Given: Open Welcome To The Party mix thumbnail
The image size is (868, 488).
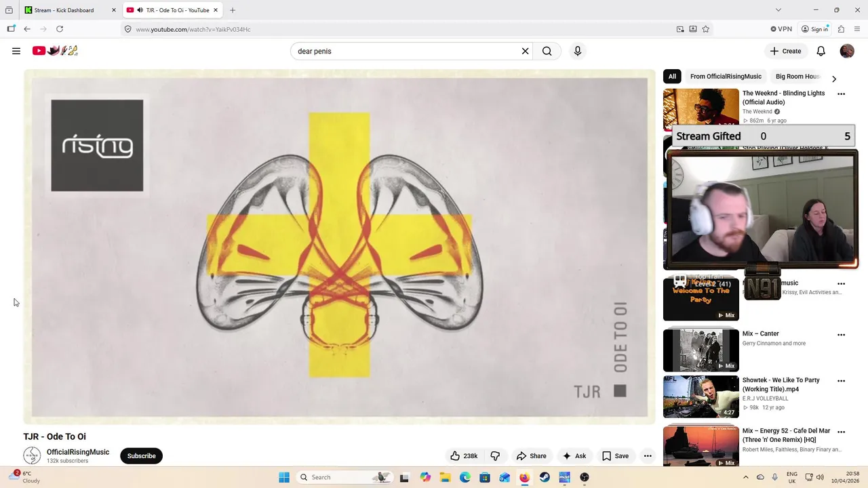Looking at the screenshot, I should [701, 300].
